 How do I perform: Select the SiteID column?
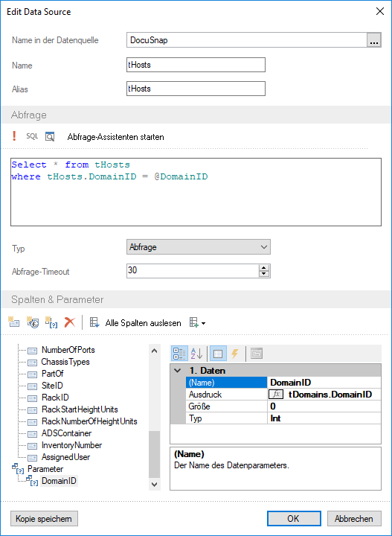pyautogui.click(x=52, y=386)
